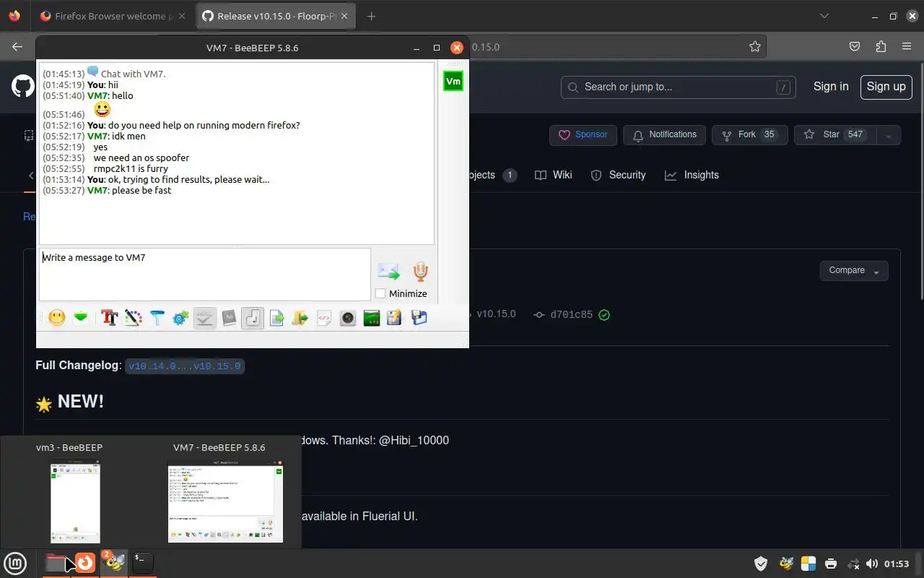The image size is (924, 578).
Task: Open the Wiki repository tab
Action: pos(554,175)
